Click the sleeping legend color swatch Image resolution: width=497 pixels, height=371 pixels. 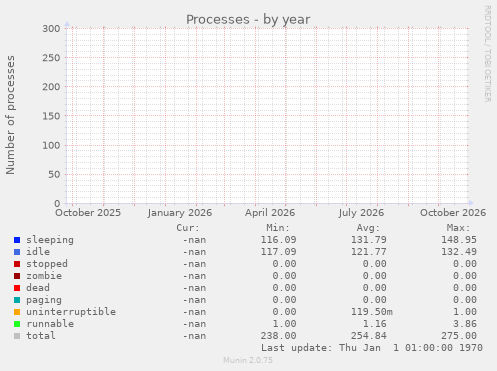(x=17, y=240)
